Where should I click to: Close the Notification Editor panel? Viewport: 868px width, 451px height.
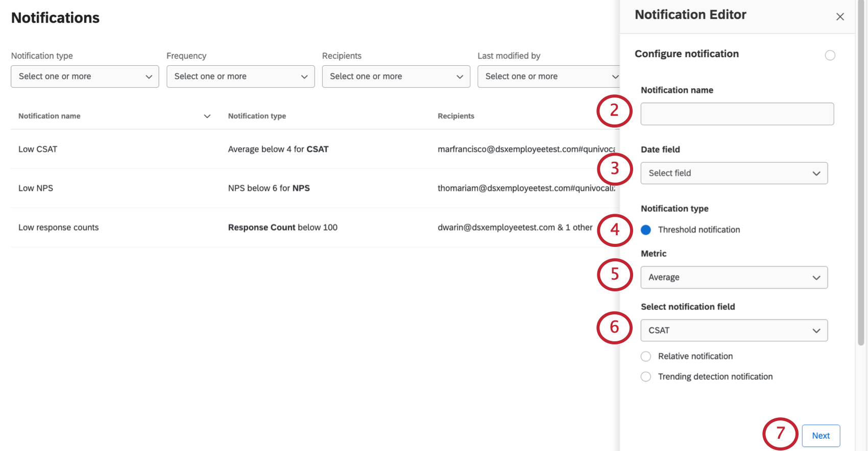(x=840, y=17)
